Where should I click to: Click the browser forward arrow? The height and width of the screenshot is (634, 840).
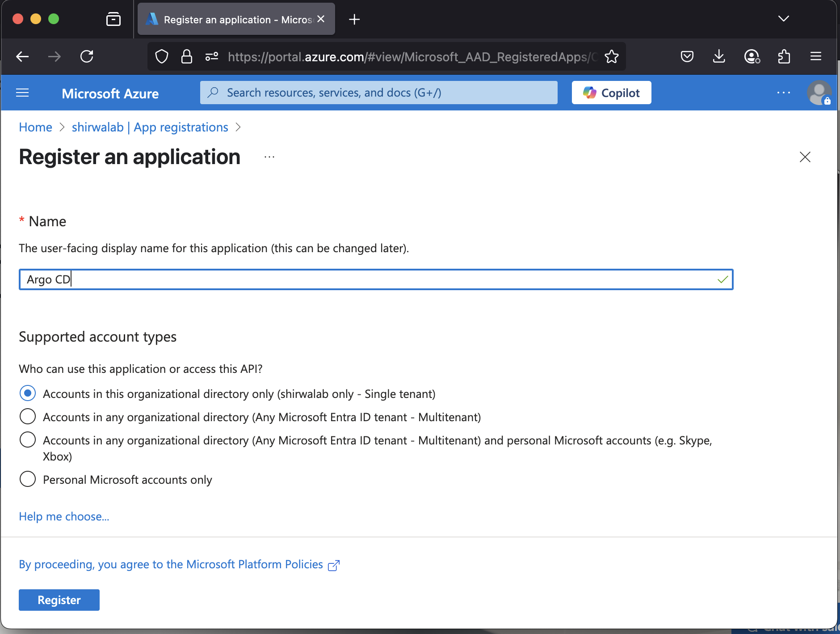point(55,56)
